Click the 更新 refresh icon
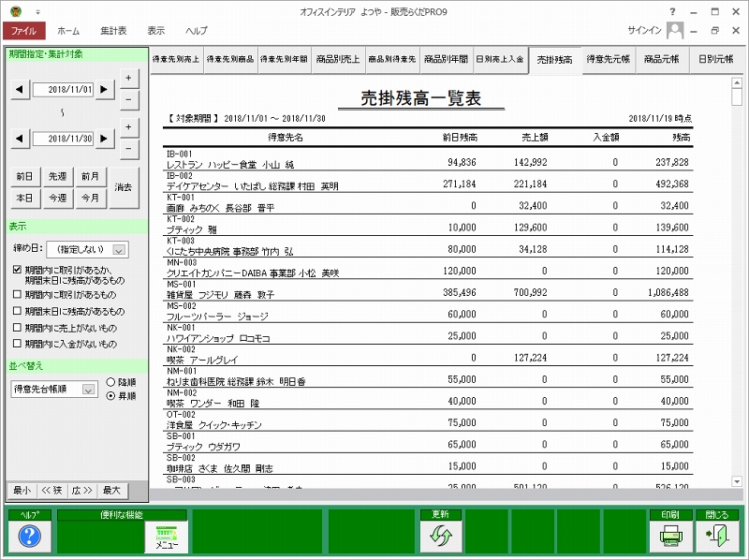This screenshot has height=560, width=749. coord(439,534)
